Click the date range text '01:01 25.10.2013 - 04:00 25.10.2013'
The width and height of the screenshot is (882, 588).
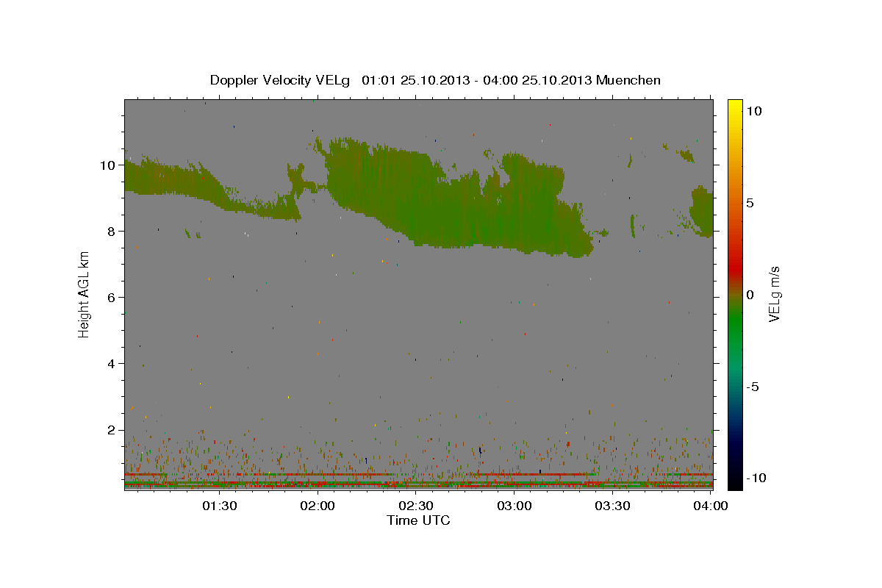pyautogui.click(x=478, y=80)
